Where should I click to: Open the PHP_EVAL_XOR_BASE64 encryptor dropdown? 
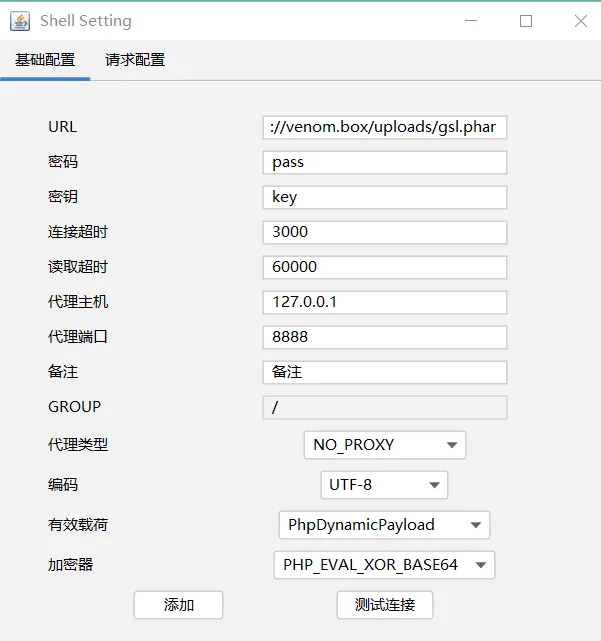[x=384, y=565]
